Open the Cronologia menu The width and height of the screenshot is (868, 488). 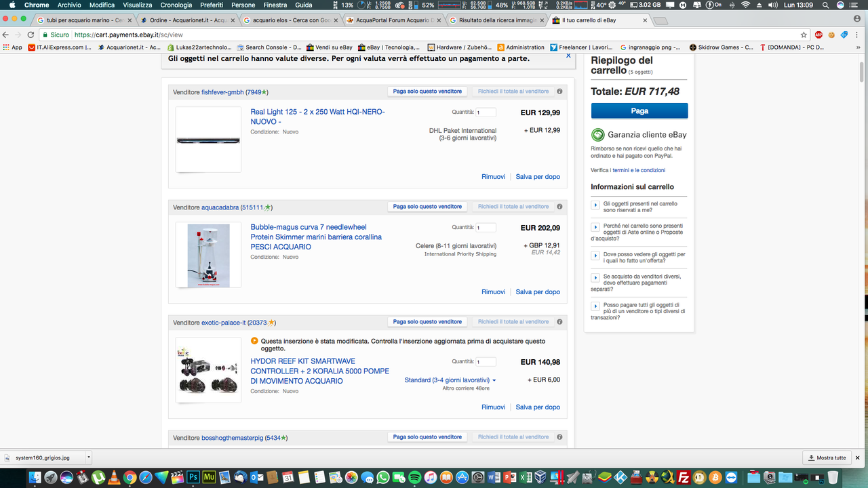coord(176,5)
